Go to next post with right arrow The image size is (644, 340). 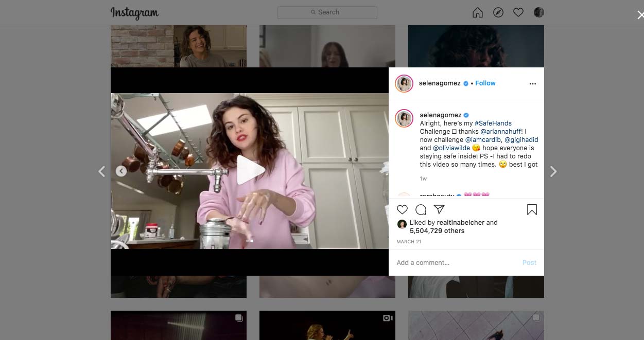pos(553,171)
